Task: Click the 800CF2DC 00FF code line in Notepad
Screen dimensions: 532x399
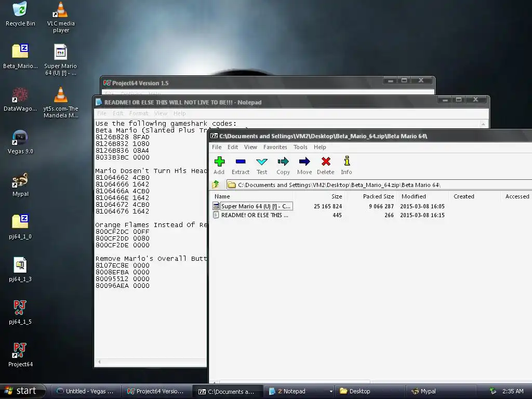Action: click(123, 231)
